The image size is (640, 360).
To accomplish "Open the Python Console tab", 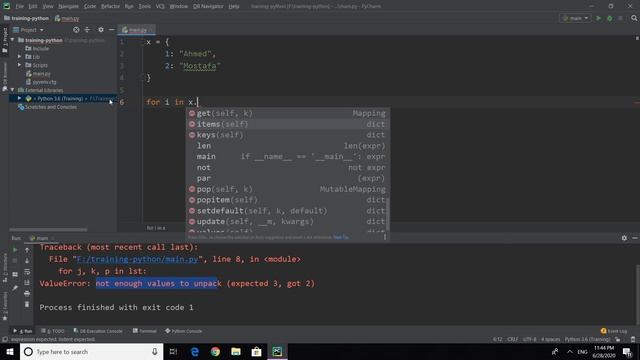I will (x=183, y=331).
